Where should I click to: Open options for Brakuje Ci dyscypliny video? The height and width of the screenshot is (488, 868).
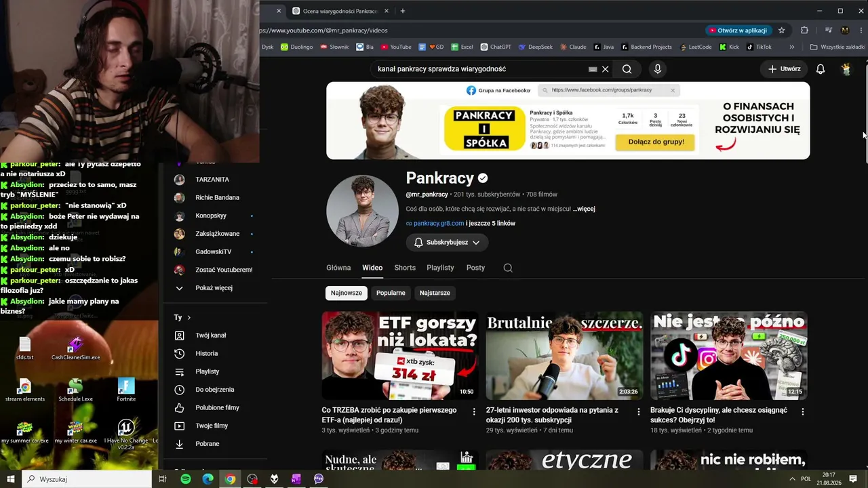[803, 411]
